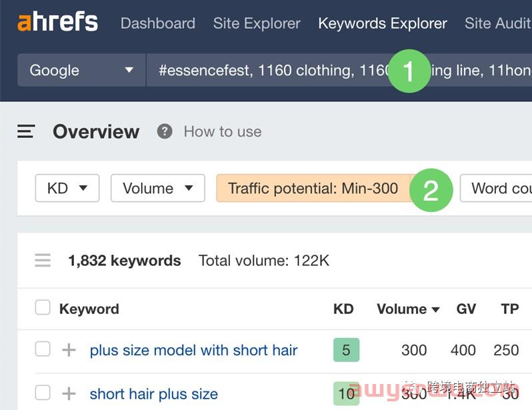Open the Google search engine dropdown

click(x=81, y=70)
